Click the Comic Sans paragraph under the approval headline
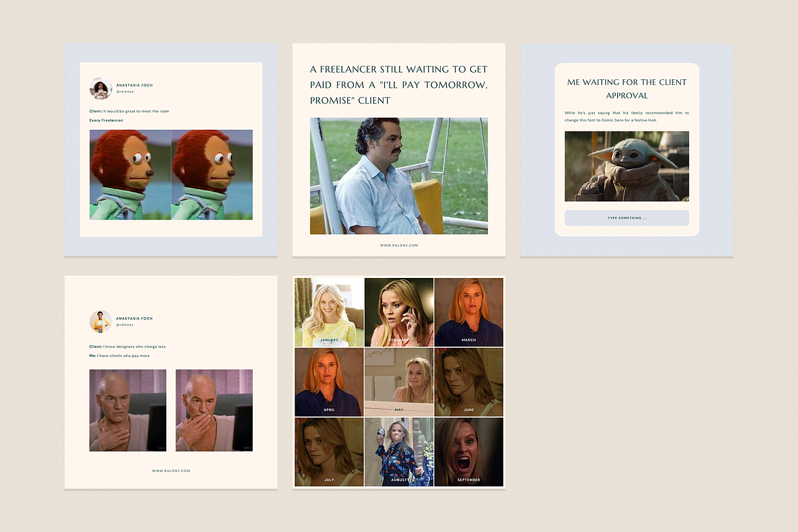The width and height of the screenshot is (798, 532). pos(626,116)
